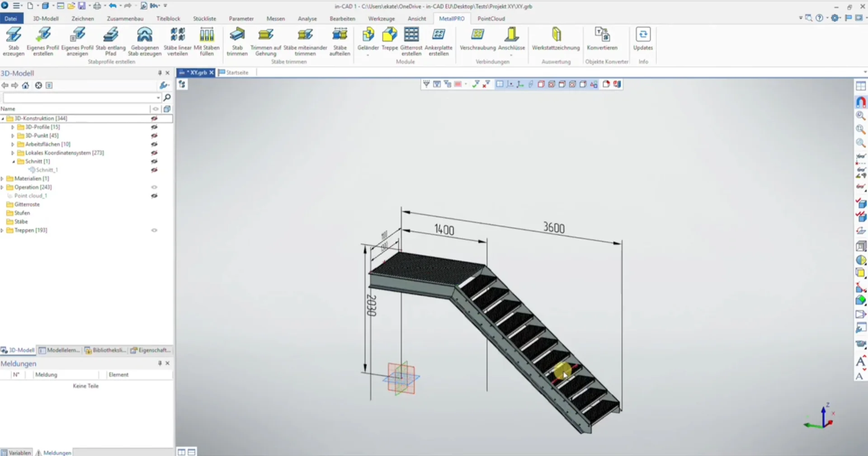
Task: Open the Datei file menu
Action: click(10, 19)
